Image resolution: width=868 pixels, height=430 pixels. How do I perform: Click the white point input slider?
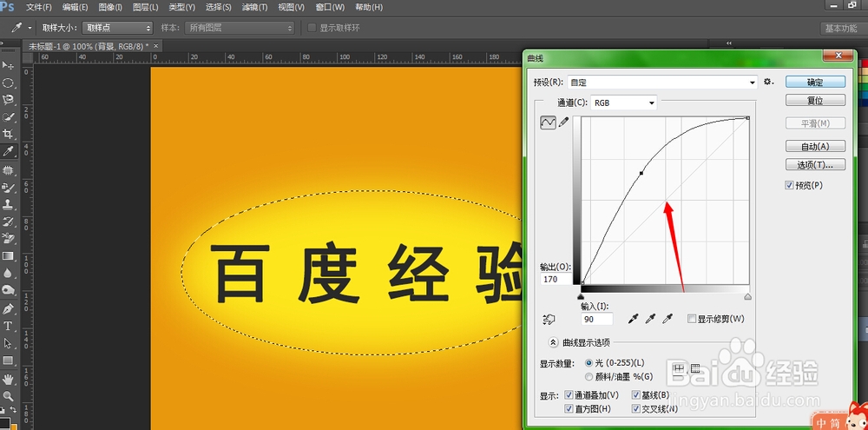748,297
